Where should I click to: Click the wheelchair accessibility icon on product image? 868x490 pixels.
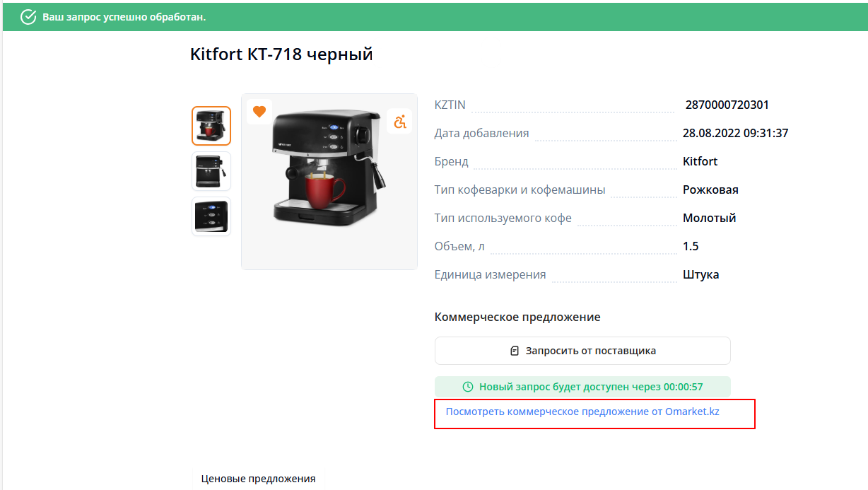(401, 122)
